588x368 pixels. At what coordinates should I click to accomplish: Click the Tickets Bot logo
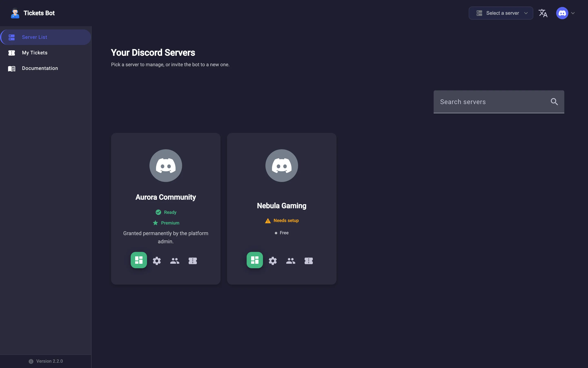click(x=15, y=13)
